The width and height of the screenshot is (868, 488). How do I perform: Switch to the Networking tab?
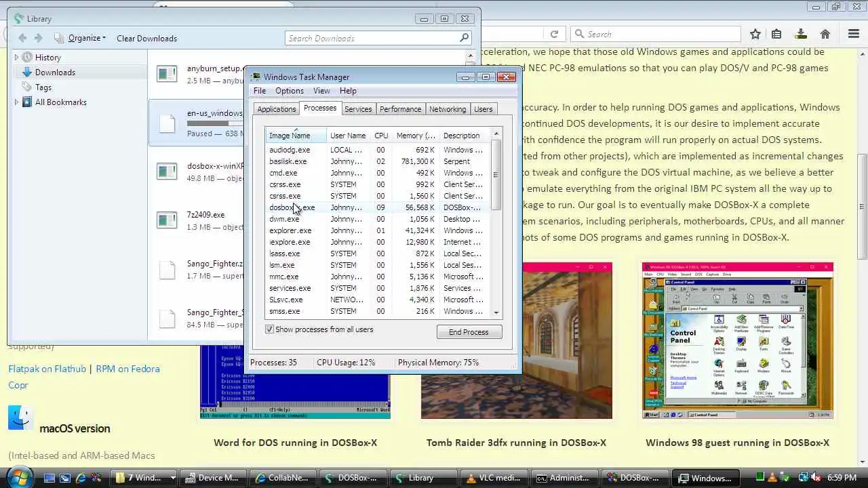click(448, 109)
